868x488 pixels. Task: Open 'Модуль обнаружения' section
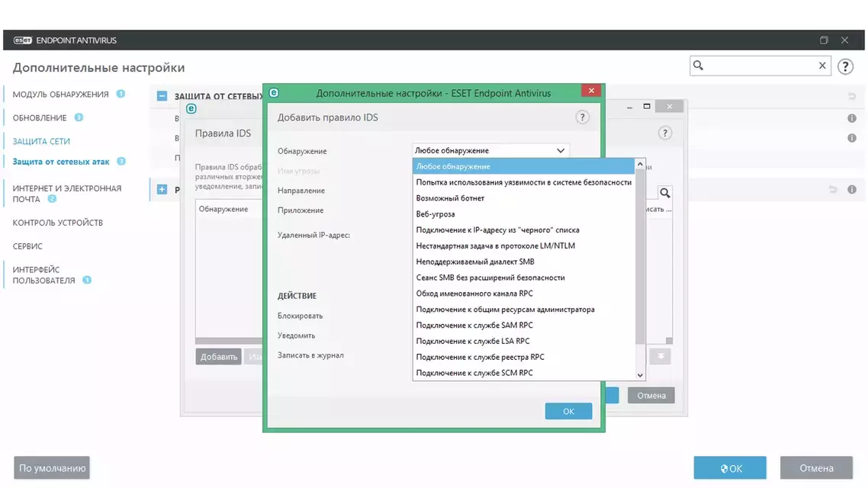pyautogui.click(x=61, y=95)
